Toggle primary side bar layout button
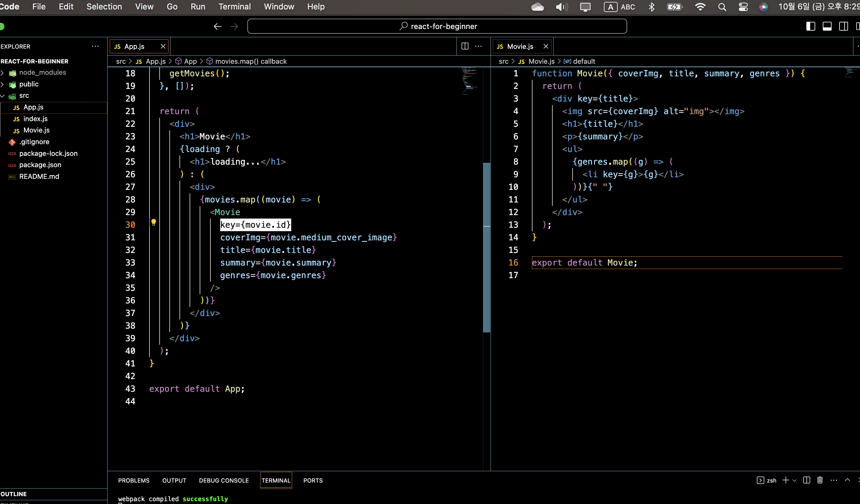The height and width of the screenshot is (504, 860). (x=810, y=26)
